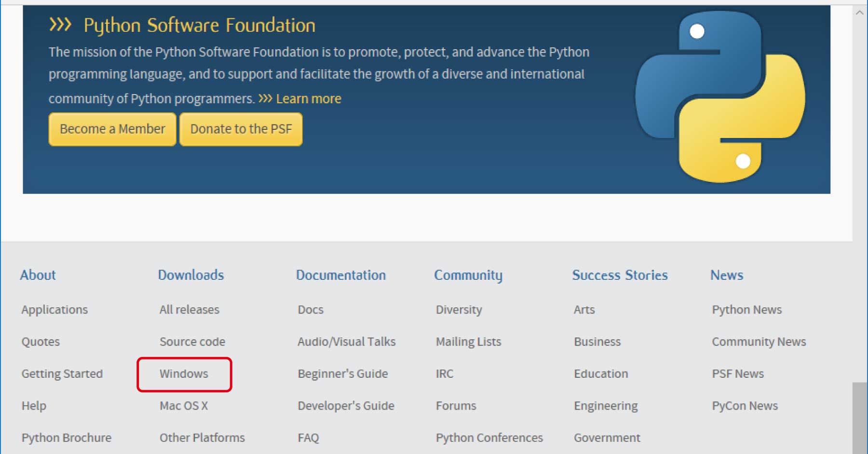Go to Applications under About
868x454 pixels.
[54, 310]
